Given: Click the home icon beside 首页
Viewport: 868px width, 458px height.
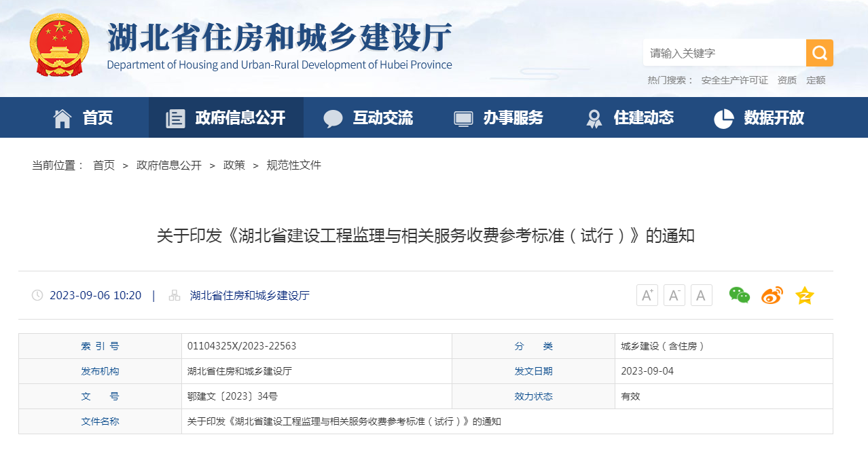Looking at the screenshot, I should tap(62, 118).
